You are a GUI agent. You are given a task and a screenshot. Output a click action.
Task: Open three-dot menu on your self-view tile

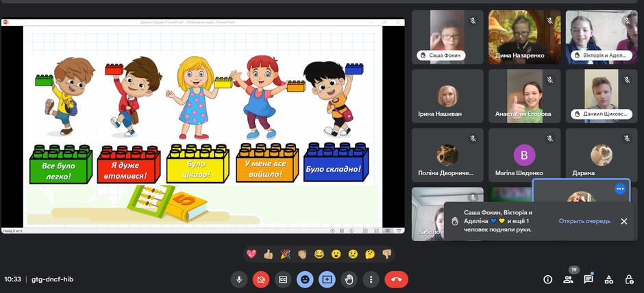pos(620,189)
